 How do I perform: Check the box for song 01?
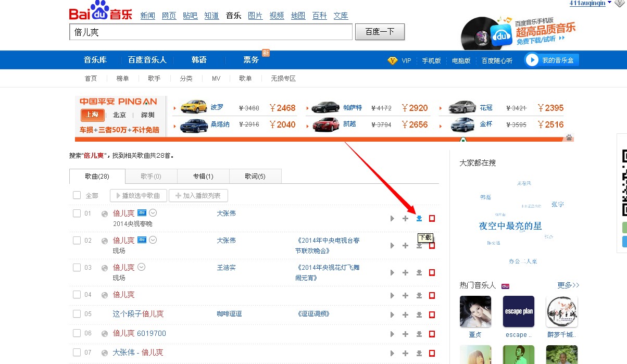[x=77, y=214]
